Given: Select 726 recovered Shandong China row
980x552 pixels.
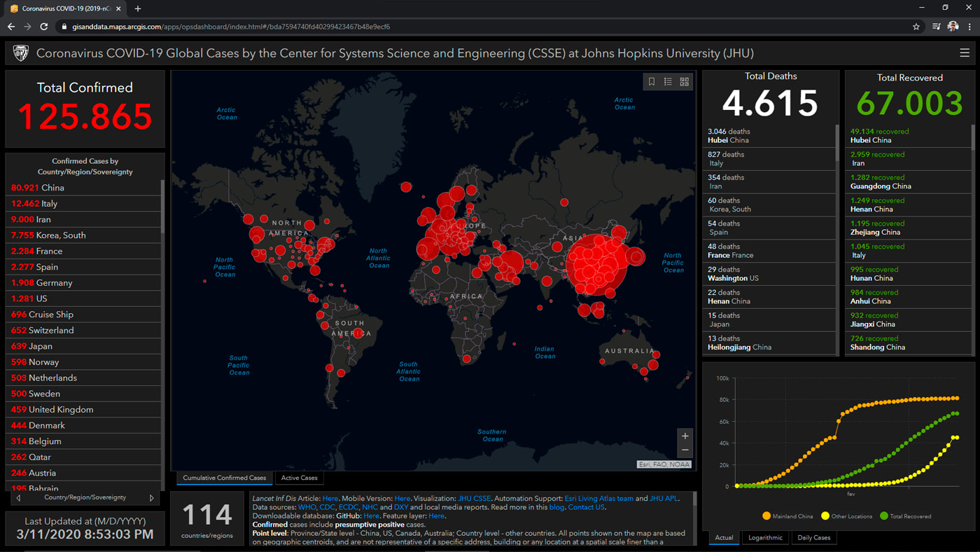Looking at the screenshot, I should 909,343.
